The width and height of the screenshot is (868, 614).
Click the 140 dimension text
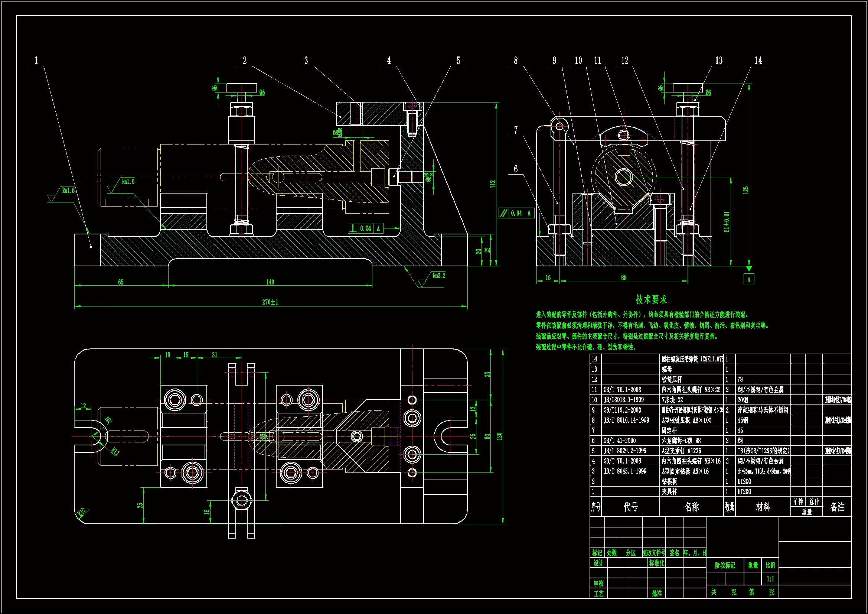(270, 282)
